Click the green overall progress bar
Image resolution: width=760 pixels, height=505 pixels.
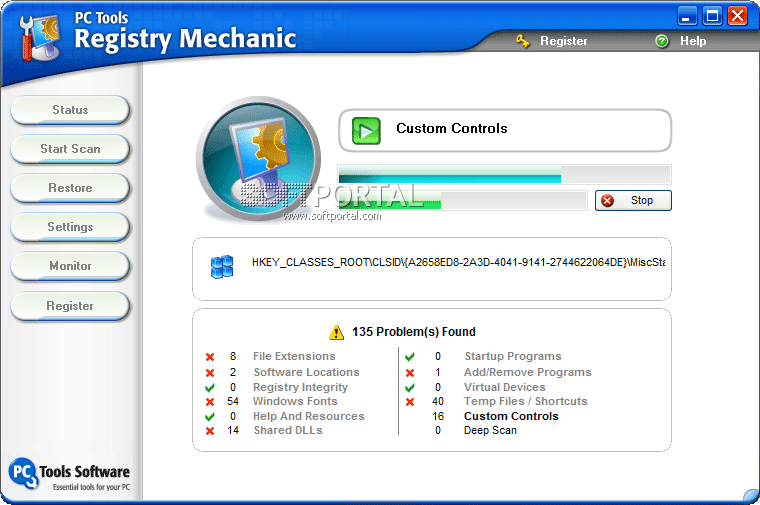click(462, 200)
